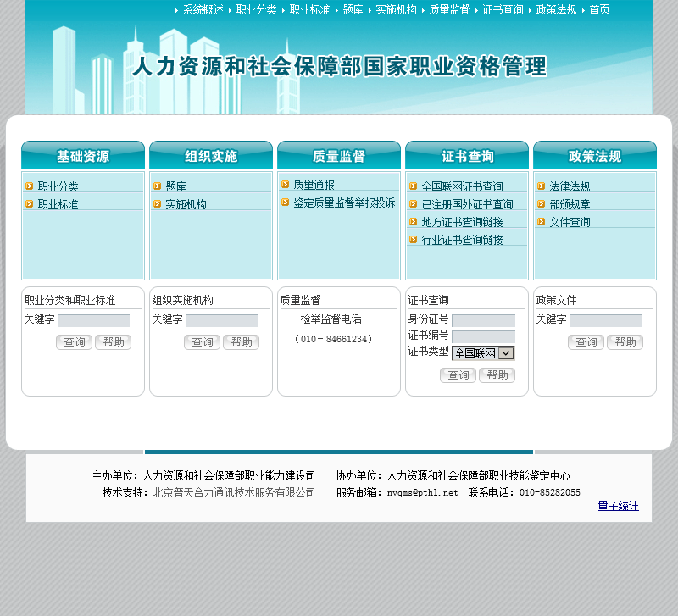
Task: Click the arrow icon beside 职业分类 in 基础资源
Action: [x=30, y=186]
